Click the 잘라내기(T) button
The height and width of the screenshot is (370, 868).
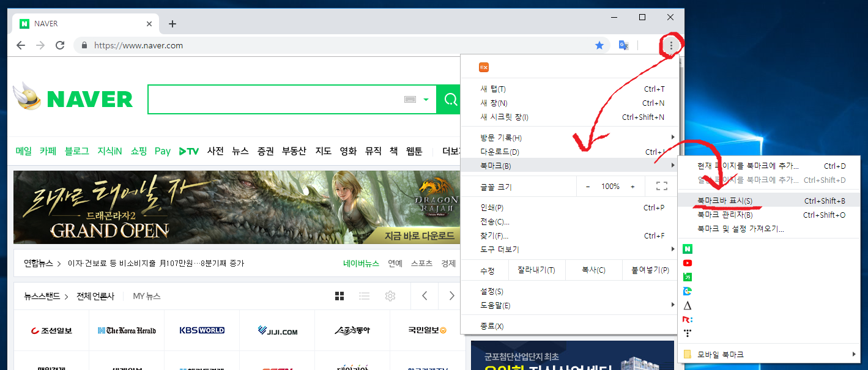pos(536,270)
